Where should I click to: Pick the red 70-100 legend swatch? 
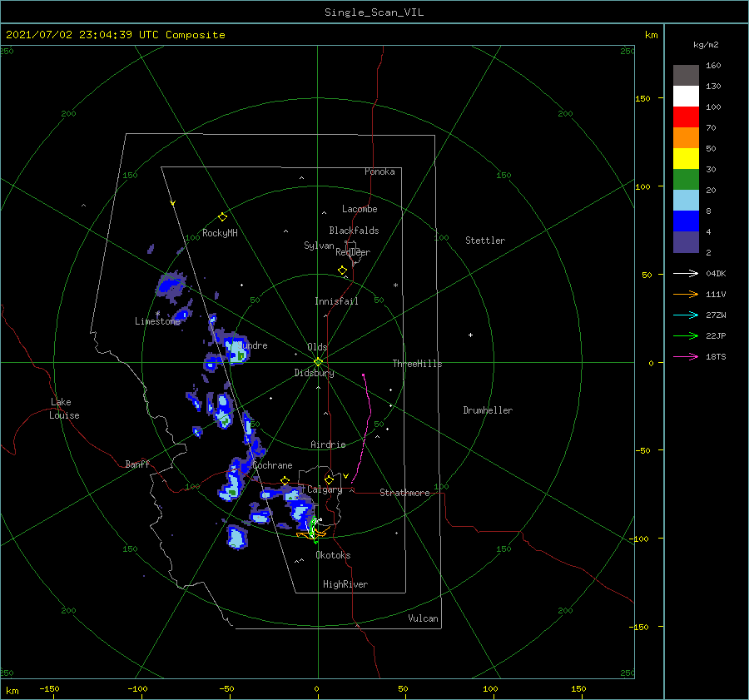click(x=686, y=117)
